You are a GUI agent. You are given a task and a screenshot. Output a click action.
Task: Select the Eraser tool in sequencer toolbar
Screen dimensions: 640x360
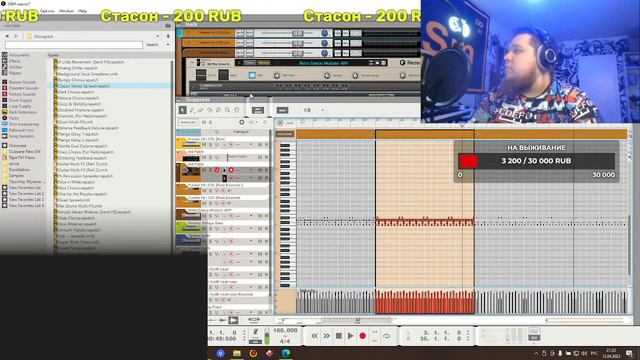[200, 110]
